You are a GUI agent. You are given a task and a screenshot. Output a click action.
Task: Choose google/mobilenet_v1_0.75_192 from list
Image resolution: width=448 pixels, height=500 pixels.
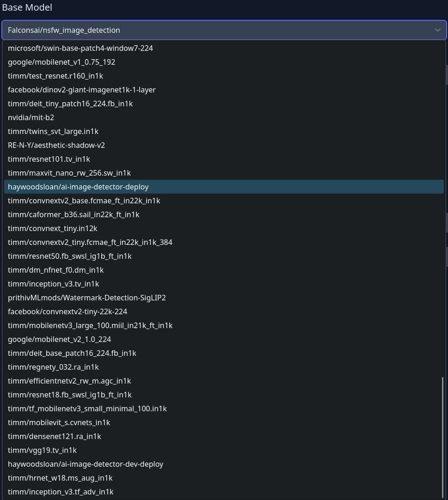[224, 62]
